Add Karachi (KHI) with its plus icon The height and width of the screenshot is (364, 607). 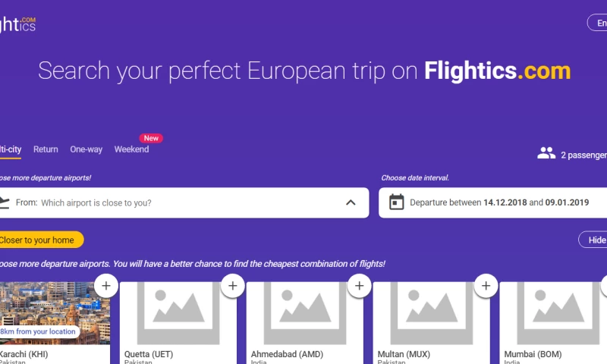coord(105,286)
